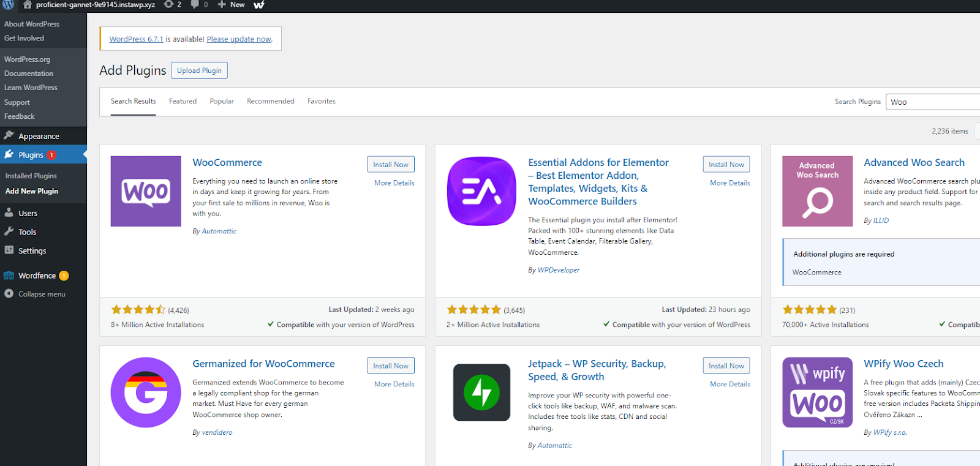
Task: Open the WordPress logo menu in admin bar
Action: click(x=9, y=4)
